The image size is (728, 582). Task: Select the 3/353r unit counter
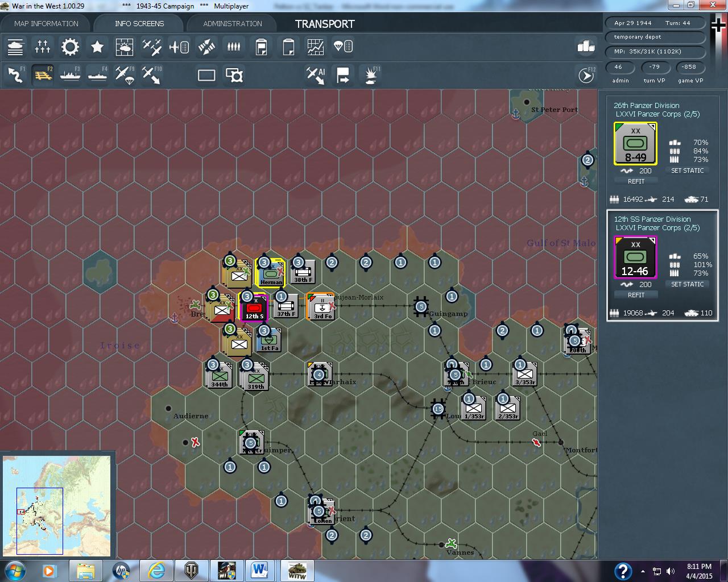click(x=524, y=375)
